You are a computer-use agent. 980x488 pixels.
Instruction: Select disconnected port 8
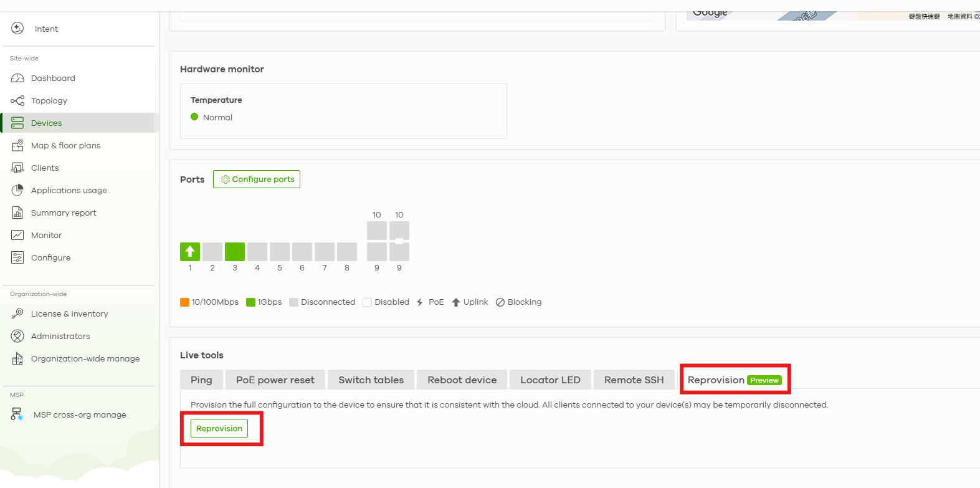click(x=347, y=252)
